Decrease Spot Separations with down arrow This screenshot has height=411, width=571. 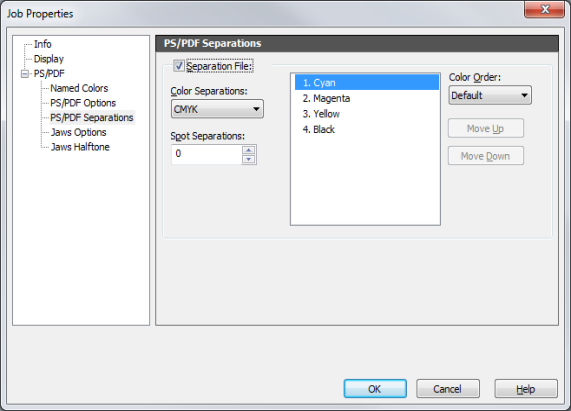(249, 159)
